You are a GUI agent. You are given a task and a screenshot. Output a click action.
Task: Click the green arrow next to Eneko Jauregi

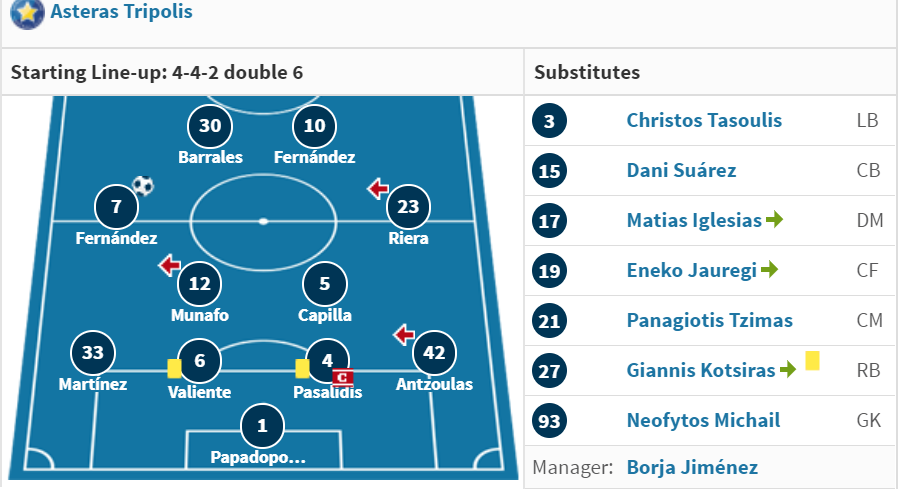(769, 269)
